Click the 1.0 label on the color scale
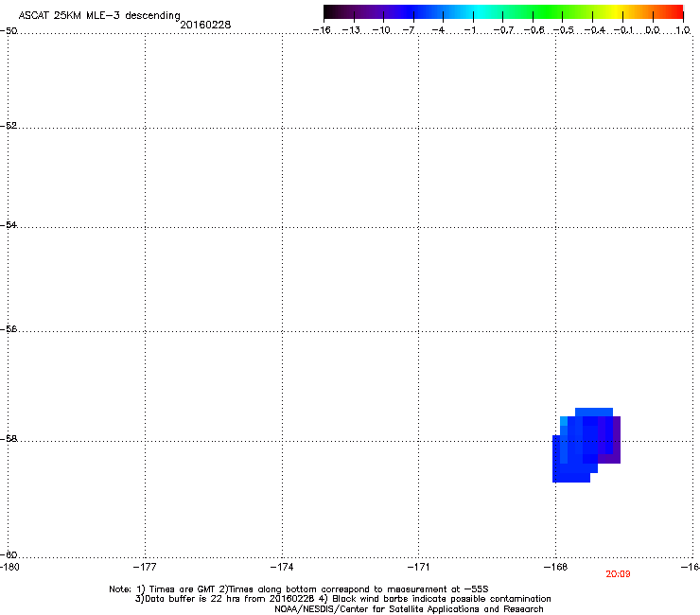This screenshot has width=700, height=615. (683, 30)
